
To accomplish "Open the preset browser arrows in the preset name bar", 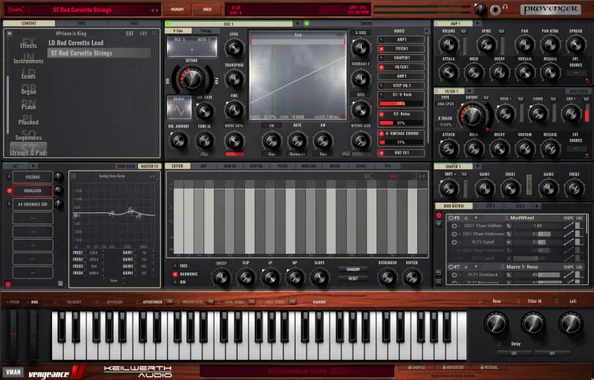I will 155,10.
